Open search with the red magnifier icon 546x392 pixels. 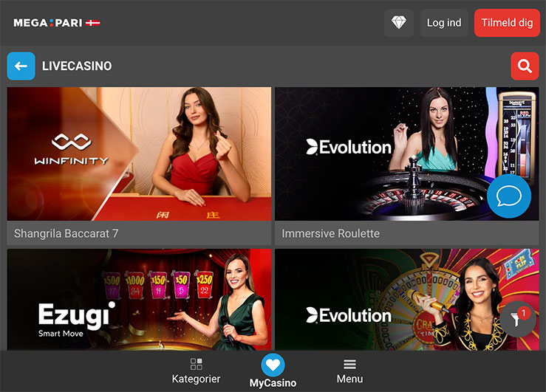[x=525, y=66]
